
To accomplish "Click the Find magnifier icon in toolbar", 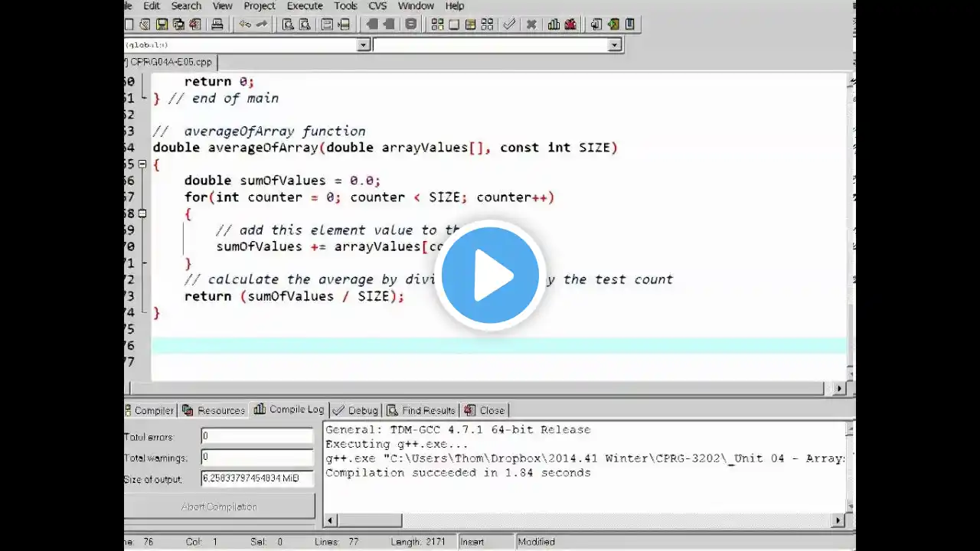I will 288,24.
